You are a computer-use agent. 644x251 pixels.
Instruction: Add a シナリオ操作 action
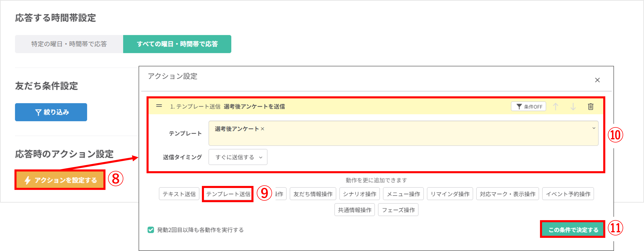point(359,194)
